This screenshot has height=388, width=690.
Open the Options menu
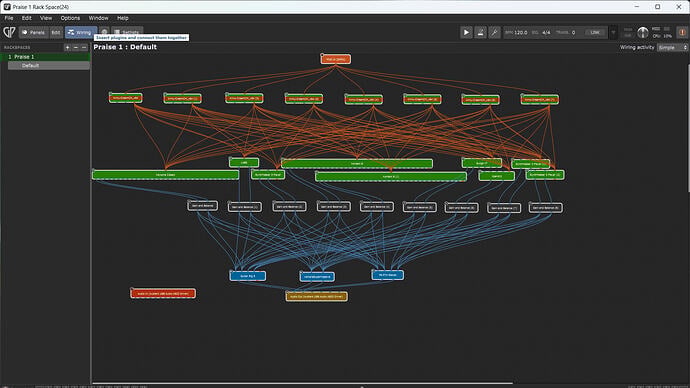(x=70, y=18)
